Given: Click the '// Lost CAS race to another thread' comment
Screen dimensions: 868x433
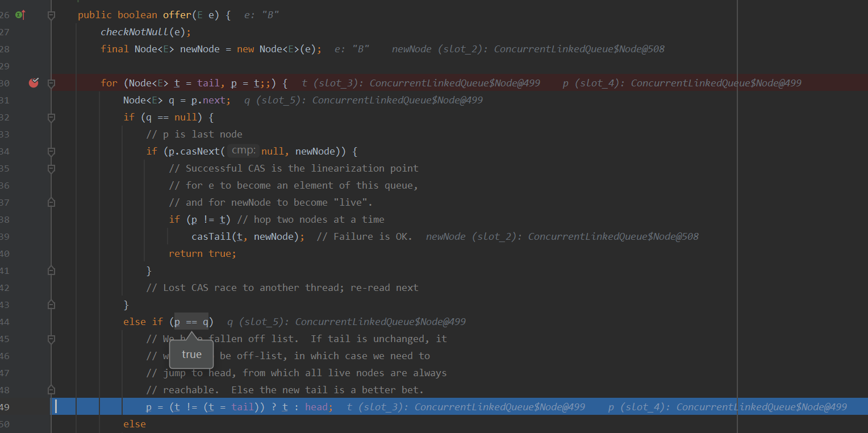Looking at the screenshot, I should point(282,288).
